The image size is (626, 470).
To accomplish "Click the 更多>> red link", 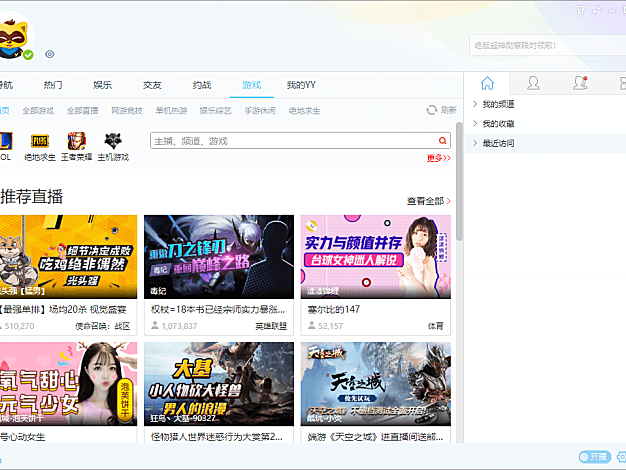I will pos(438,158).
